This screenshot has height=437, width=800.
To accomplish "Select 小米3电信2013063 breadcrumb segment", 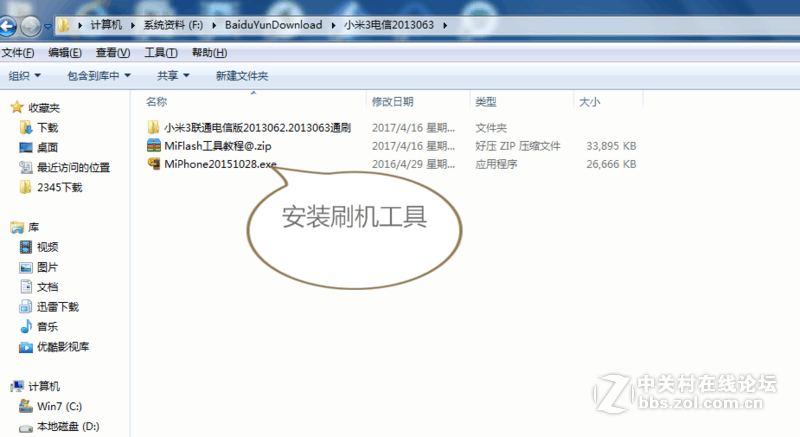I will (389, 25).
